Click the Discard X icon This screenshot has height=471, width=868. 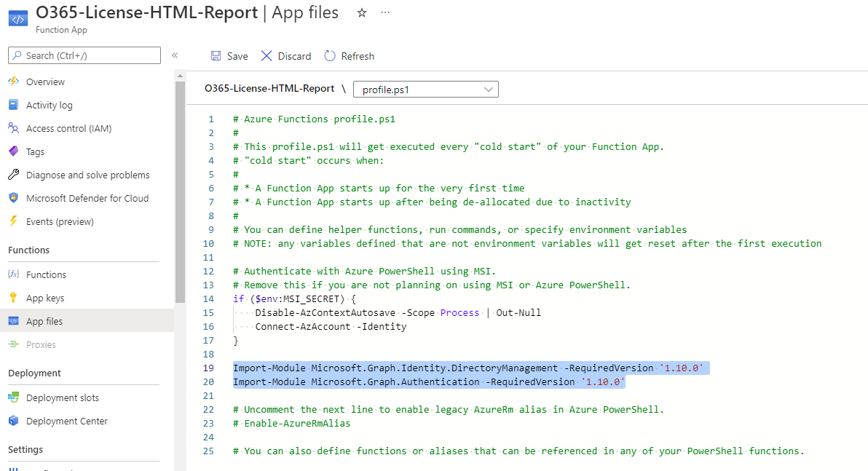coord(267,56)
